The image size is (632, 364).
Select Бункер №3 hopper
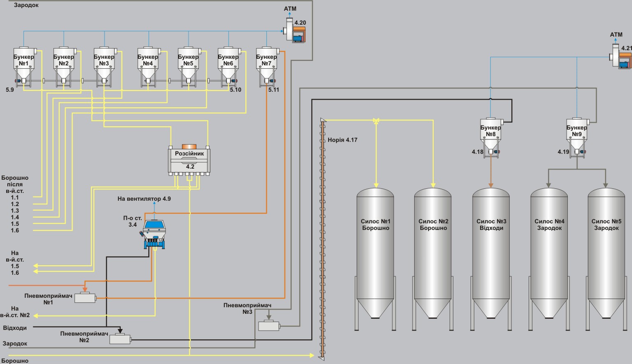coord(104,66)
